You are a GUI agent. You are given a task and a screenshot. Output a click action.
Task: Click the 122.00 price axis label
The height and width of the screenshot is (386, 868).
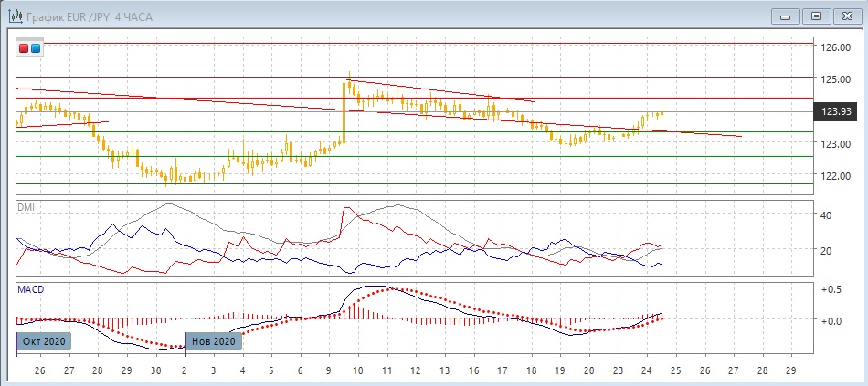835,176
